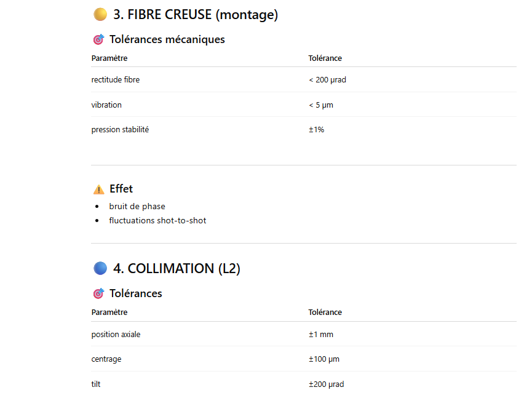The height and width of the screenshot is (398, 532).
Task: Click the 'pression stabilité' table row
Action: [x=304, y=130]
